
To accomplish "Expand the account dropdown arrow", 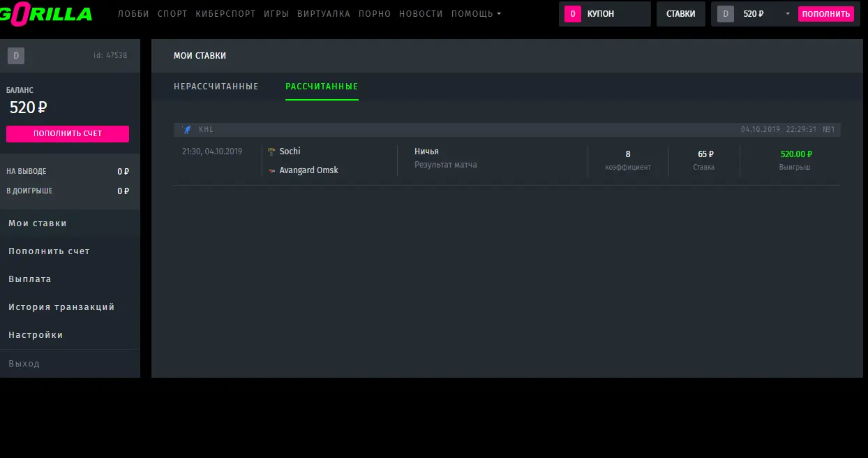I will click(x=788, y=14).
